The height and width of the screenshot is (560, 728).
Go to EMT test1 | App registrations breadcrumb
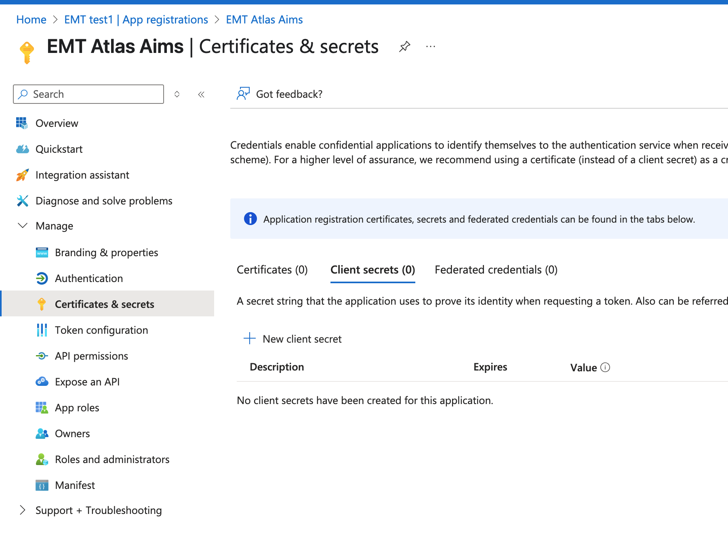136,19
